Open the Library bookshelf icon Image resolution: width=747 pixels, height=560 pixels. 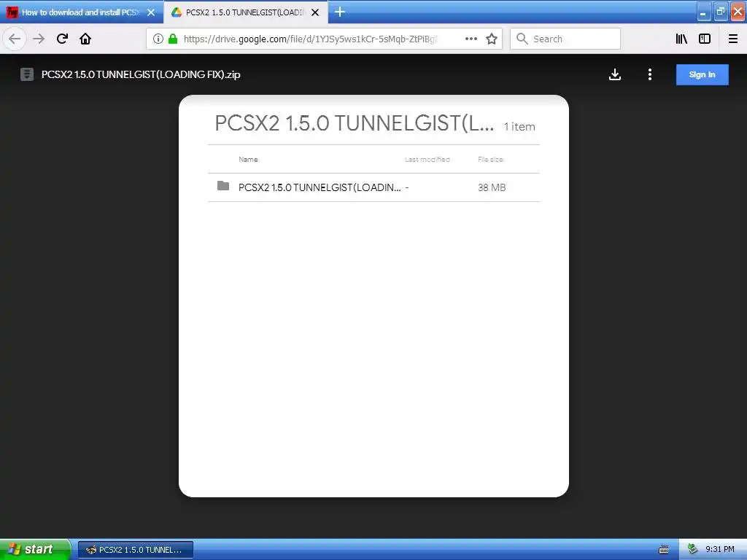pos(682,39)
